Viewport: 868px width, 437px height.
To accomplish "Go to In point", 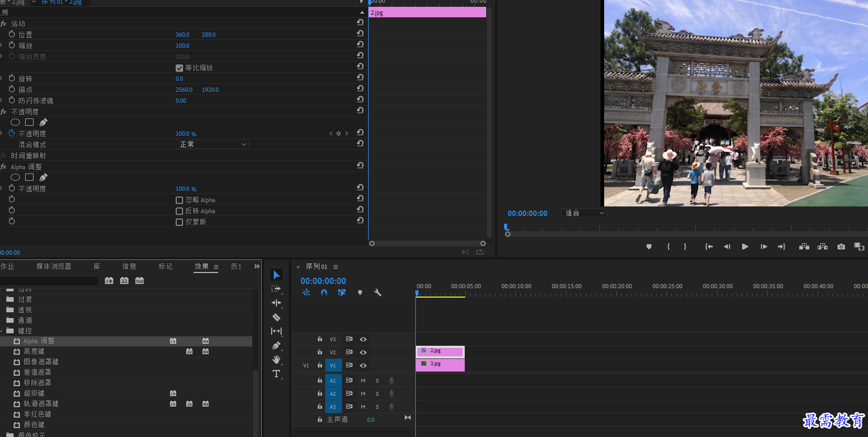I will pyautogui.click(x=709, y=247).
